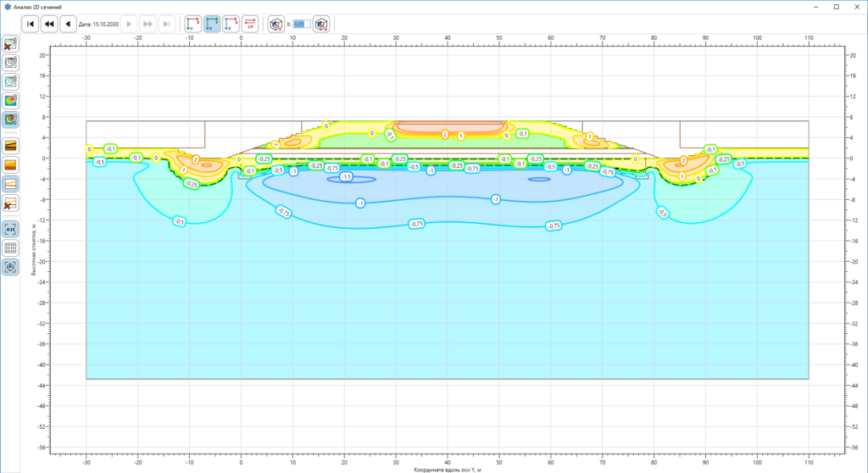Show grayscale contour lines
Image resolution: width=868 pixels, height=473 pixels.
tap(10, 63)
